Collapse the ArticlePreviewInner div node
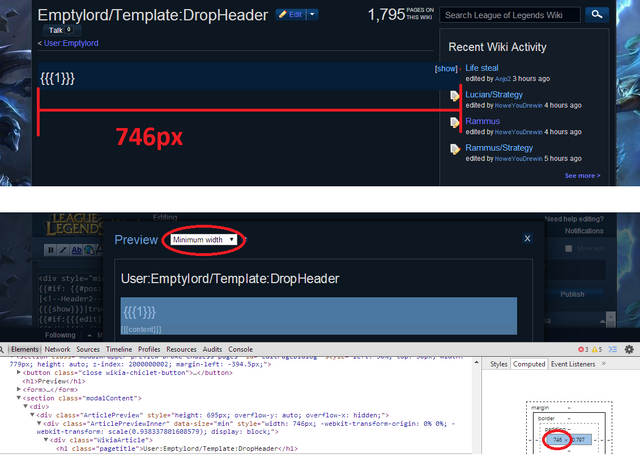This screenshot has width=640, height=474. (39, 424)
